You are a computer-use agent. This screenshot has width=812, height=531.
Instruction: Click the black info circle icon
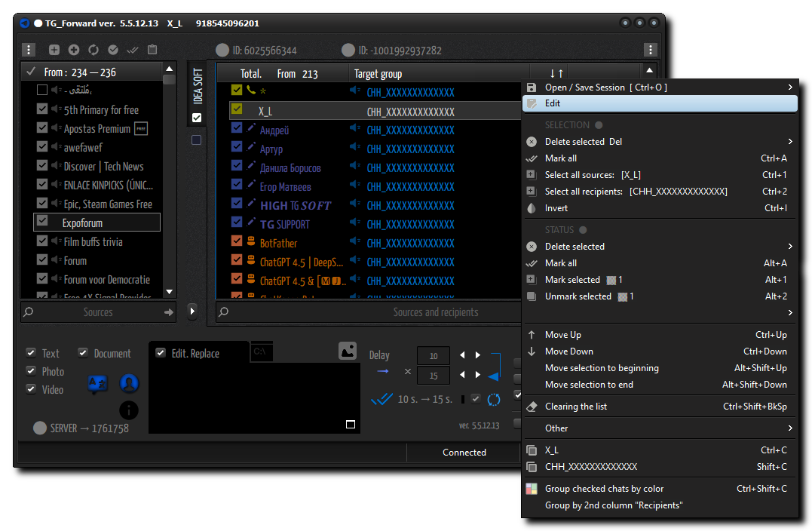pyautogui.click(x=129, y=410)
